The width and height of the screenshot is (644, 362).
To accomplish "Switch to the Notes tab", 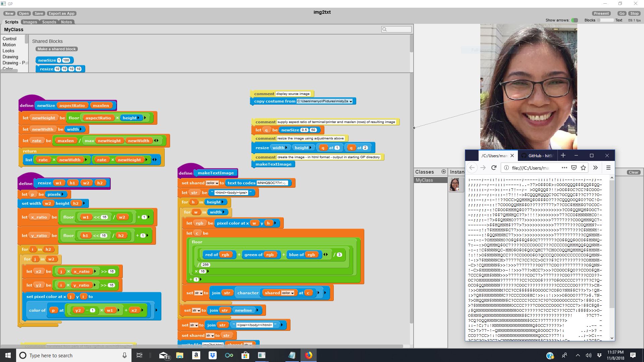I will tap(66, 22).
